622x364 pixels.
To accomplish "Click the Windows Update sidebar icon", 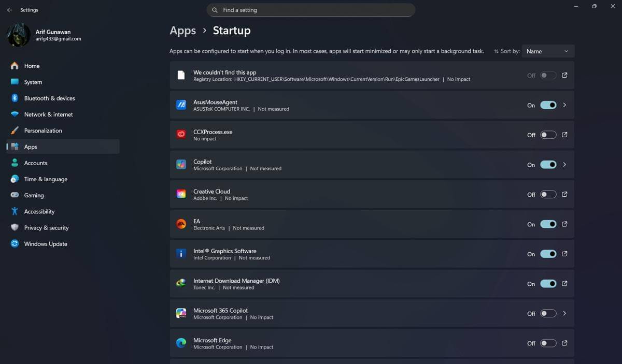I will (15, 244).
